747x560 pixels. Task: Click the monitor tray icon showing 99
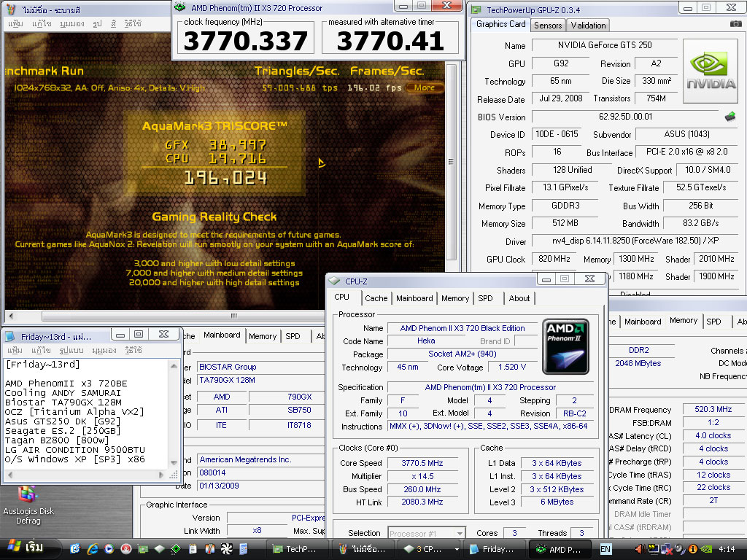[x=653, y=549]
